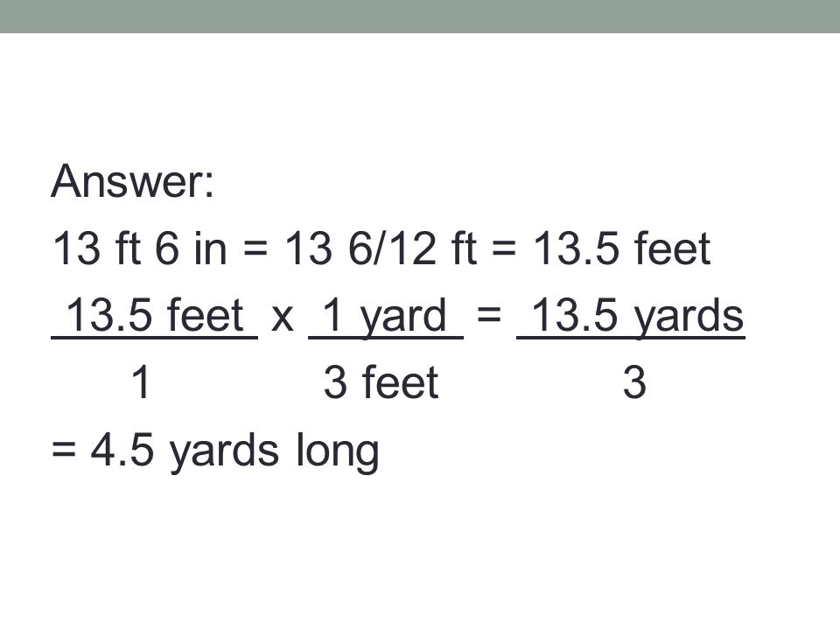The image size is (840, 630).
Task: Click lone "3" denominator beneath 13.5 yards
Action: (x=634, y=382)
